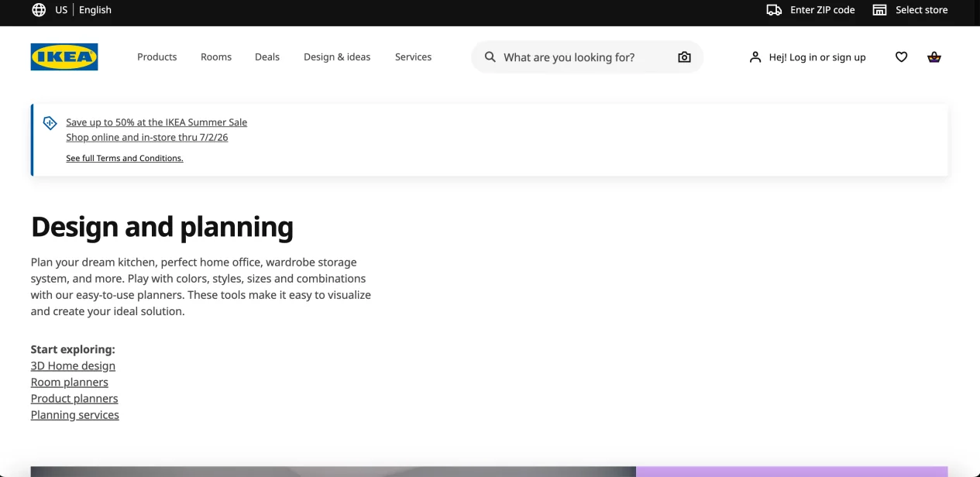Click the IKEA logo
Image resolution: width=980 pixels, height=477 pixels.
pos(64,57)
